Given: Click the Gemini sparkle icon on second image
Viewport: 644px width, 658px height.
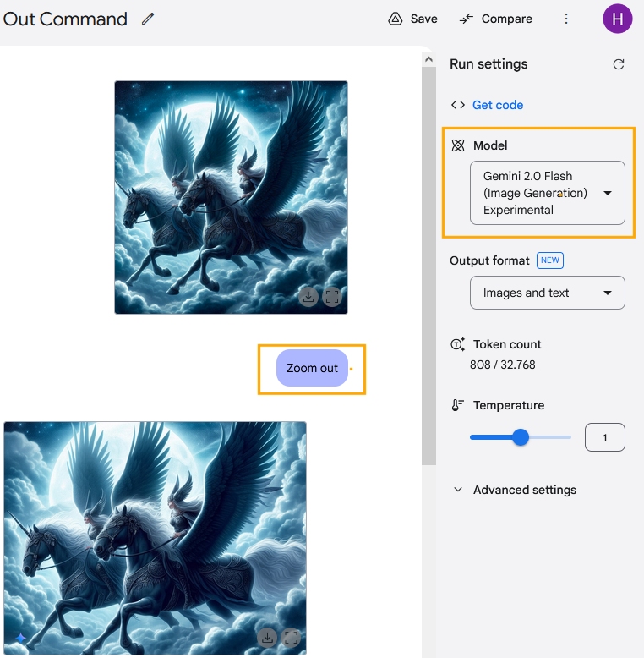Looking at the screenshot, I should pos(20,639).
